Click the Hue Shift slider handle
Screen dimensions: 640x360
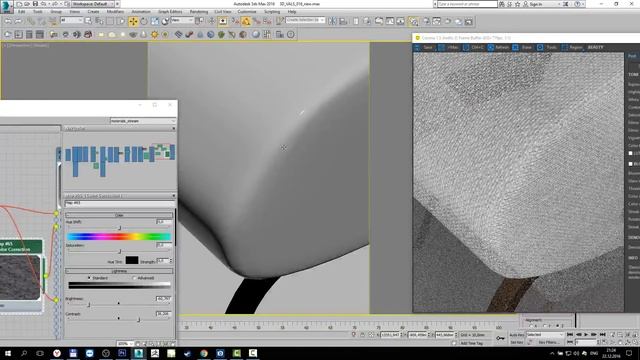click(120, 228)
